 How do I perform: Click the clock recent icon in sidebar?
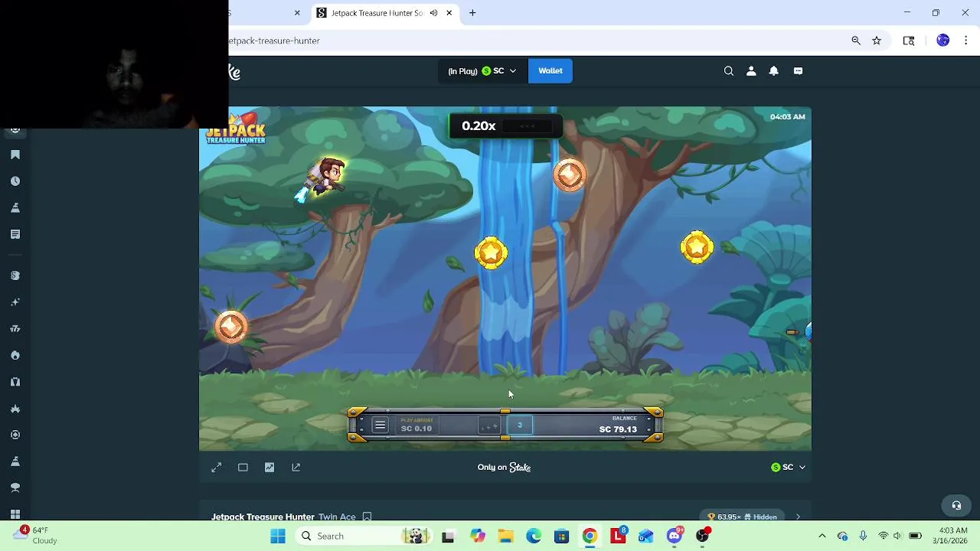point(15,181)
